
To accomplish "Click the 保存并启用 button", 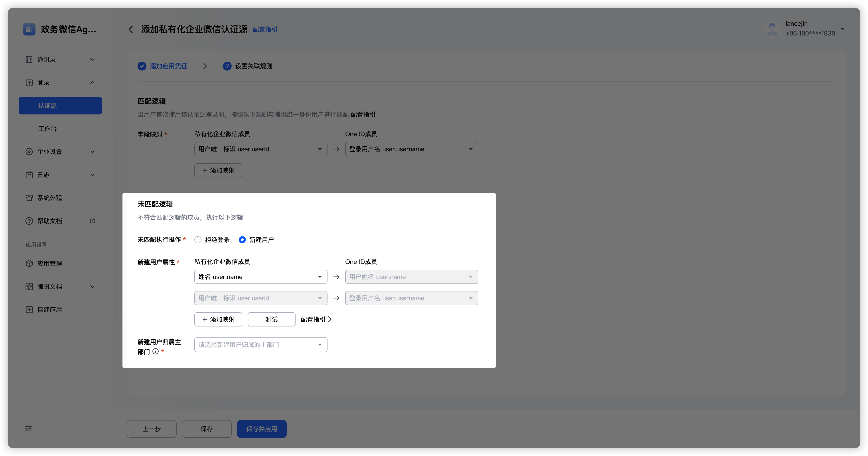I will 261,429.
